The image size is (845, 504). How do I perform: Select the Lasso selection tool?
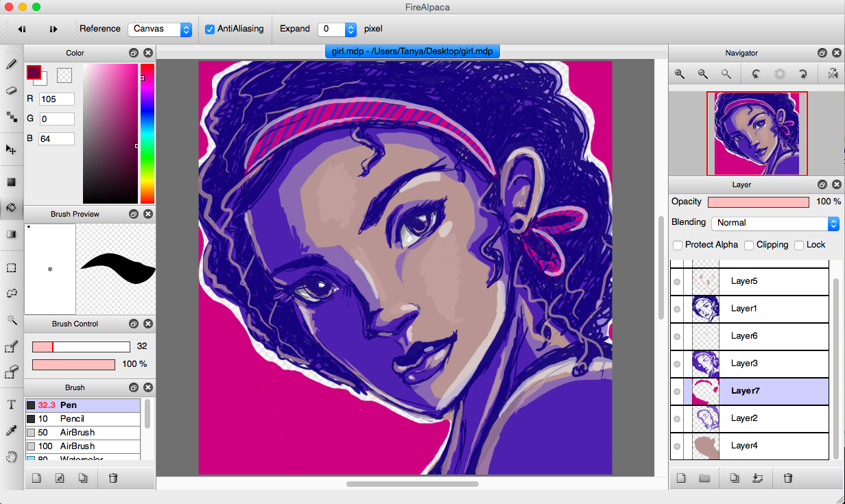11,293
